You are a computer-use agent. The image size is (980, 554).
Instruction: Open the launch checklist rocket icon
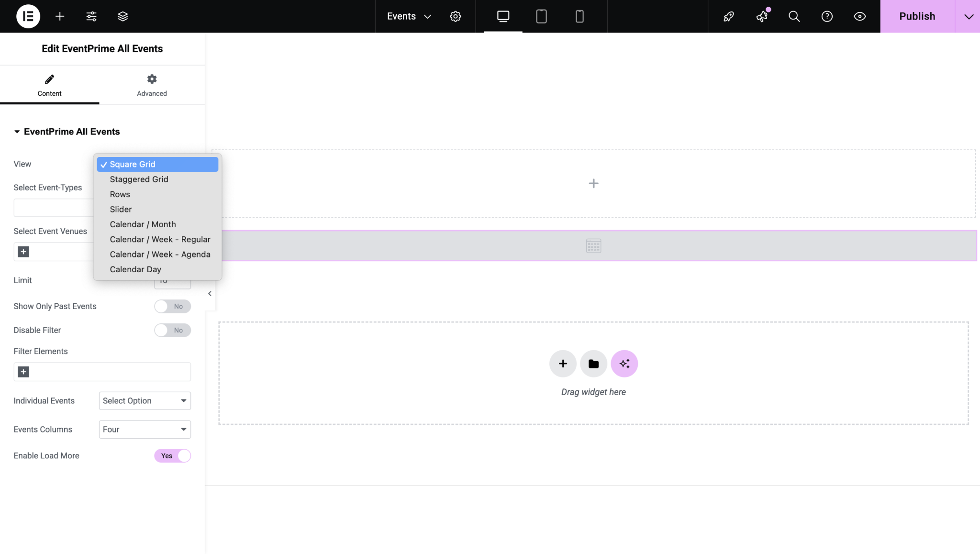729,16
